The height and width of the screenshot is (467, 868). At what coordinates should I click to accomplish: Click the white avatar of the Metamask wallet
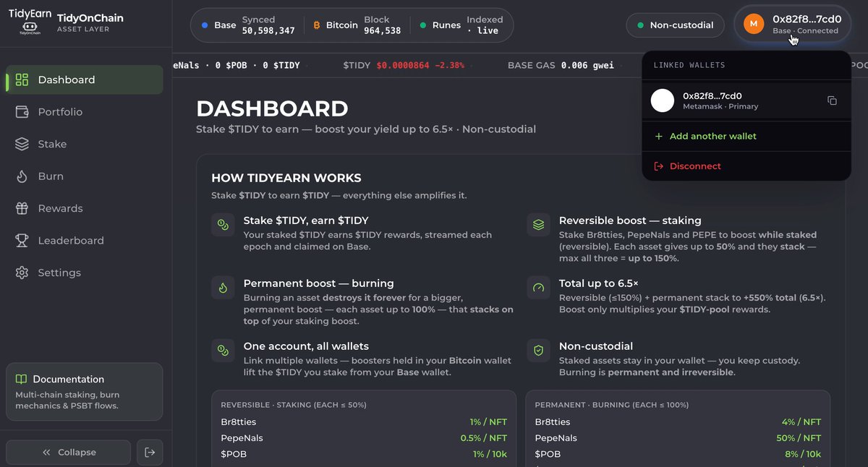click(x=663, y=100)
